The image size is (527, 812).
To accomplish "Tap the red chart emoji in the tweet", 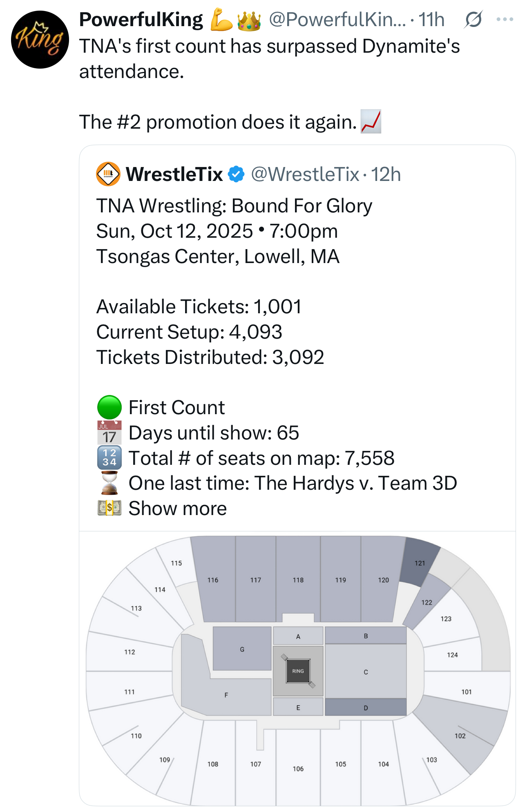I will 371,121.
